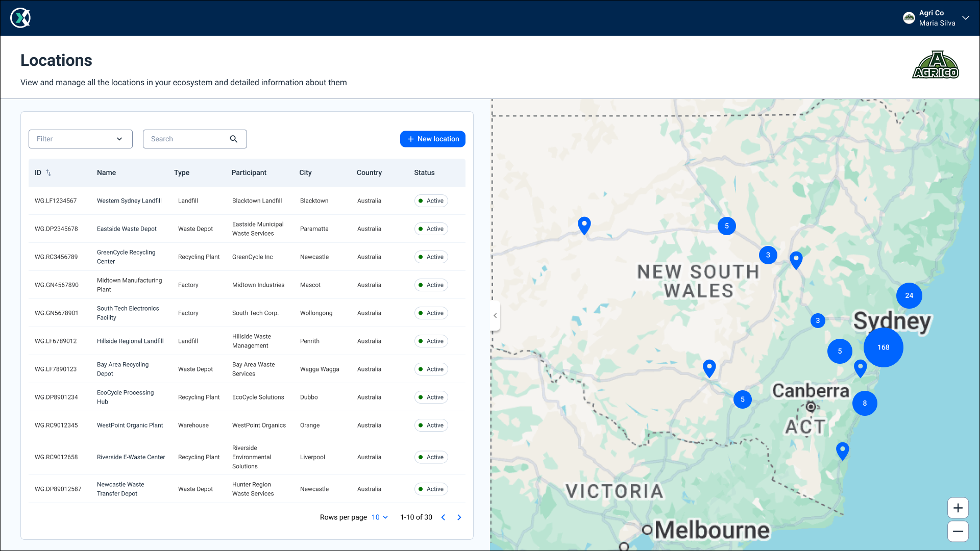Collapse the map panel with side chevron

tap(495, 316)
